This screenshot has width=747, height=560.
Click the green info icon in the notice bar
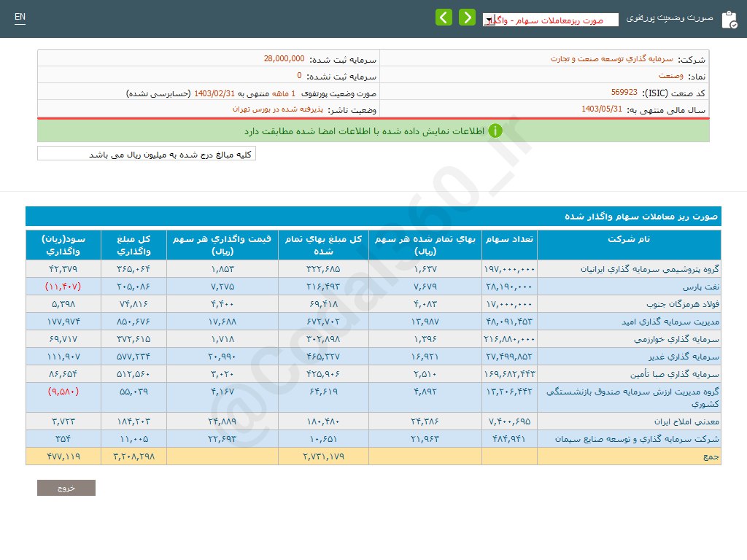coord(495,131)
